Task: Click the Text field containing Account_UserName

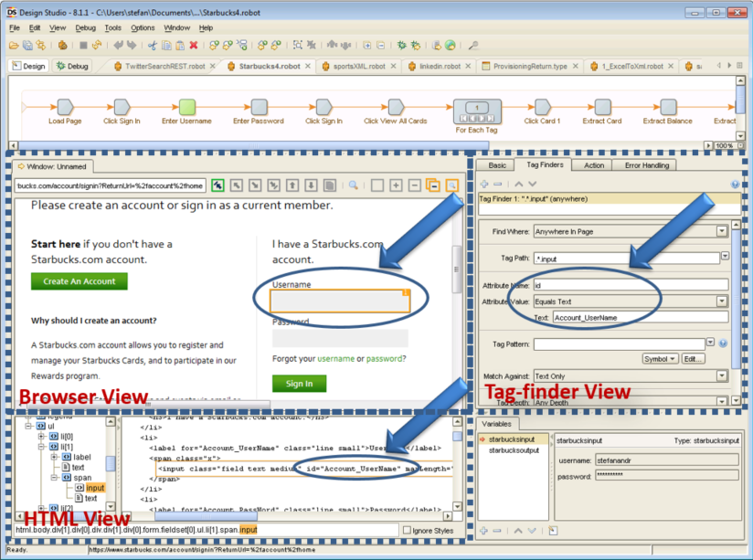Action: click(641, 318)
